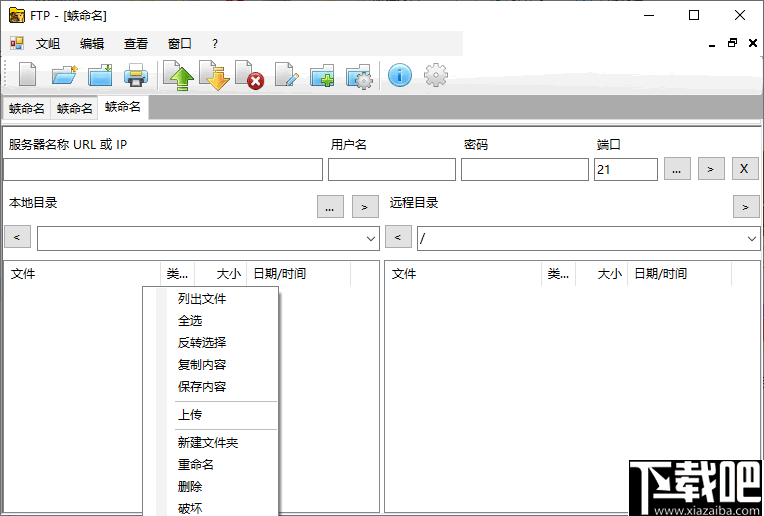Open the 文组 menu
Screen dimensions: 764x516
48,44
